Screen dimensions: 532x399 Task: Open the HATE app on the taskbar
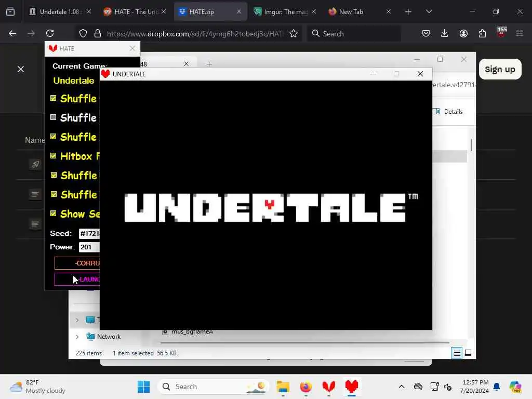tap(328, 387)
